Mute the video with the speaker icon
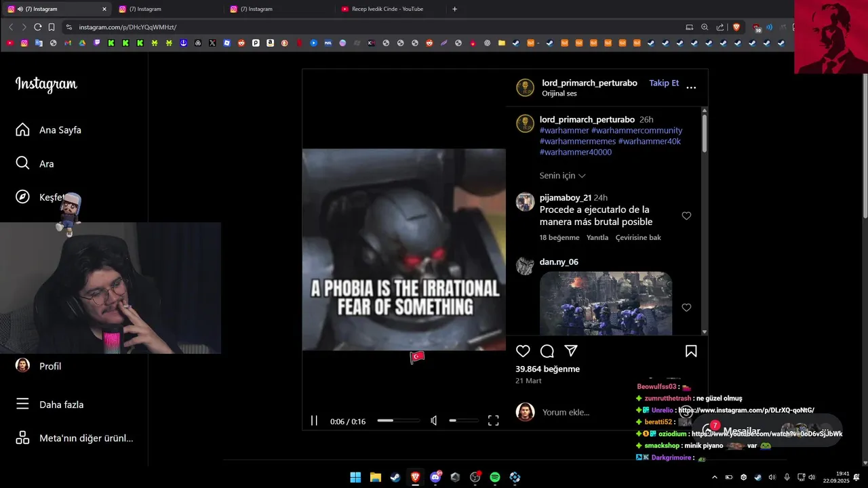Image resolution: width=868 pixels, height=488 pixels. pyautogui.click(x=434, y=421)
